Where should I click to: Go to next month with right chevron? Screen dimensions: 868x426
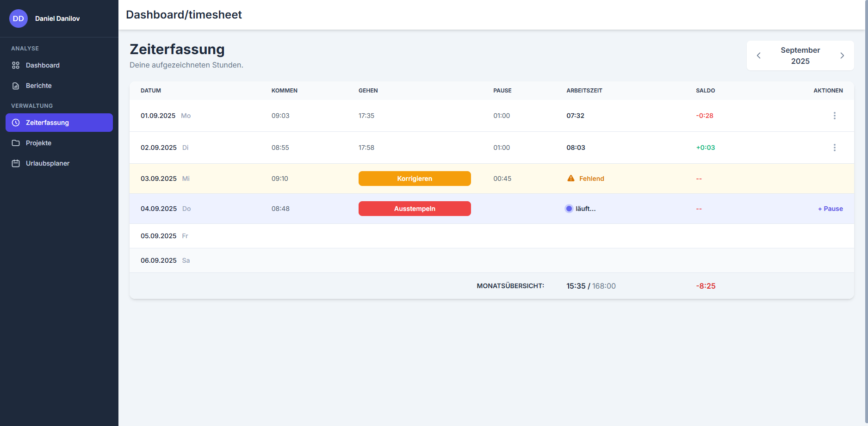point(842,56)
